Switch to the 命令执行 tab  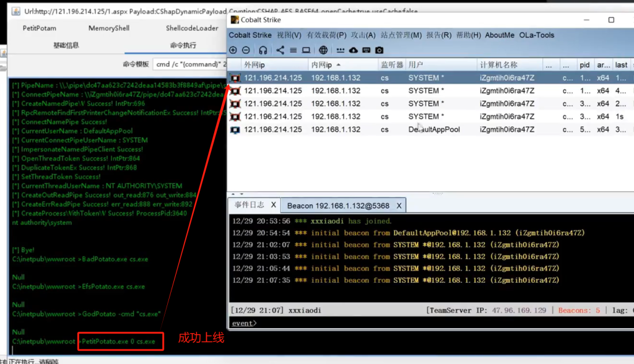click(183, 45)
